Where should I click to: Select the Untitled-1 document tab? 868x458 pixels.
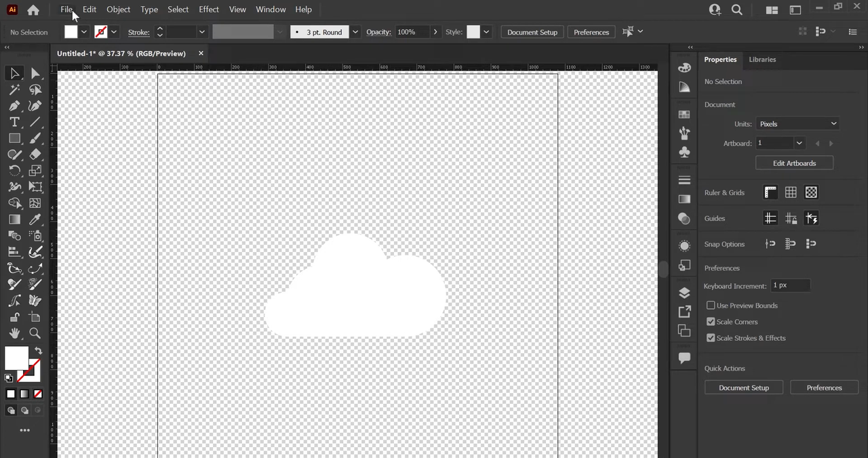point(121,54)
